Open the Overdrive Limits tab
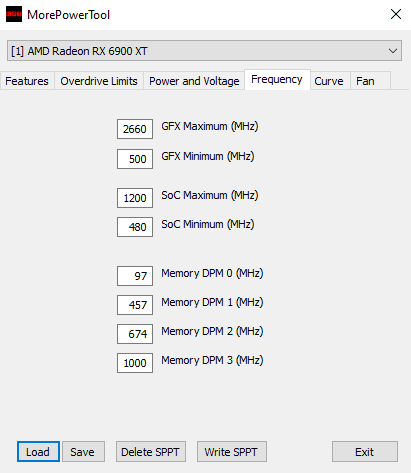 [99, 81]
